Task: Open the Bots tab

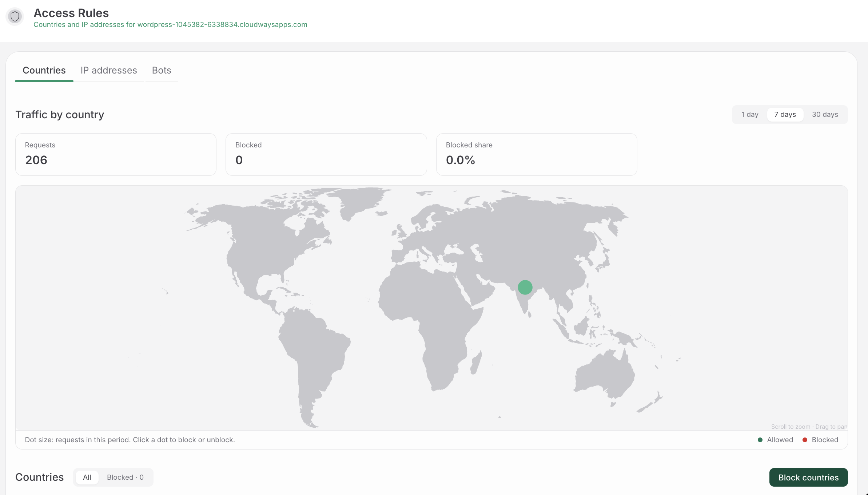Action: coord(162,70)
